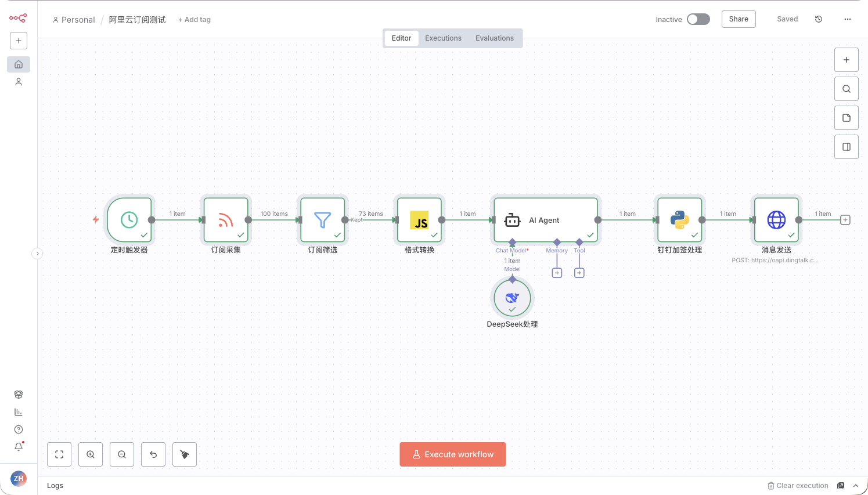Switch to the Evaluations tab
Viewport: 868px width, 495px height.
point(495,38)
